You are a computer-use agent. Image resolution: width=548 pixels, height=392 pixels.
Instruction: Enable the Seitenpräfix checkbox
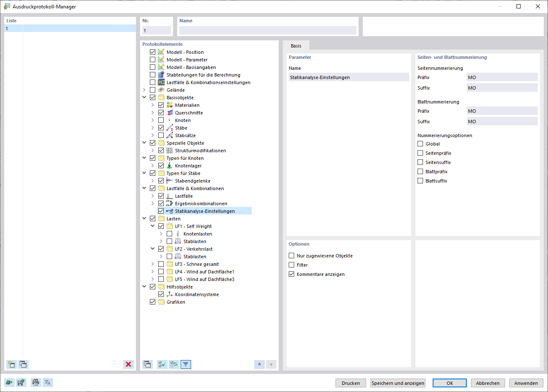[420, 153]
